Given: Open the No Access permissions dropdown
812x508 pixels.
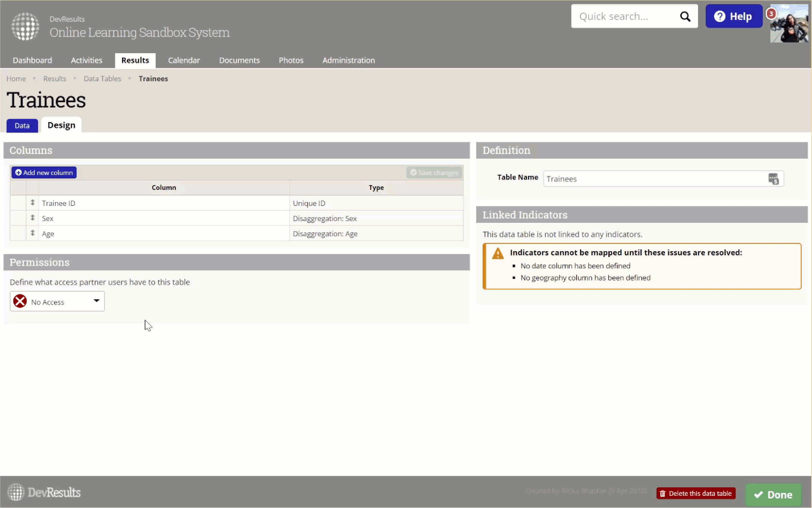Looking at the screenshot, I should [x=57, y=302].
